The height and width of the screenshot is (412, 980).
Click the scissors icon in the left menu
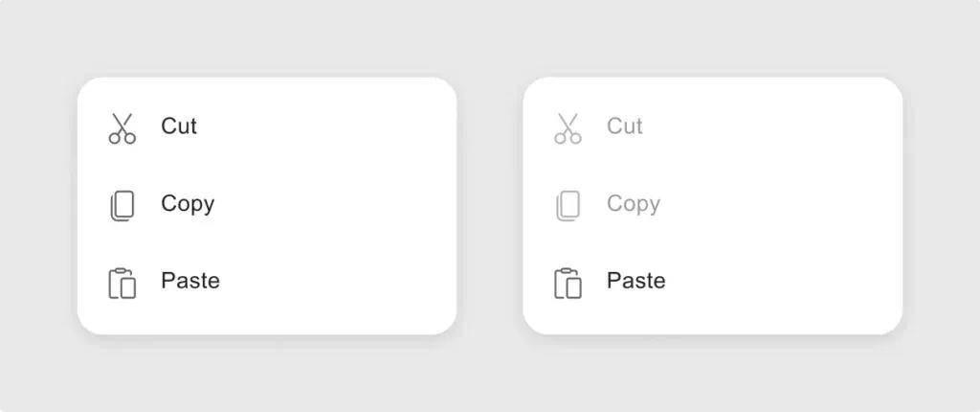pyautogui.click(x=122, y=128)
